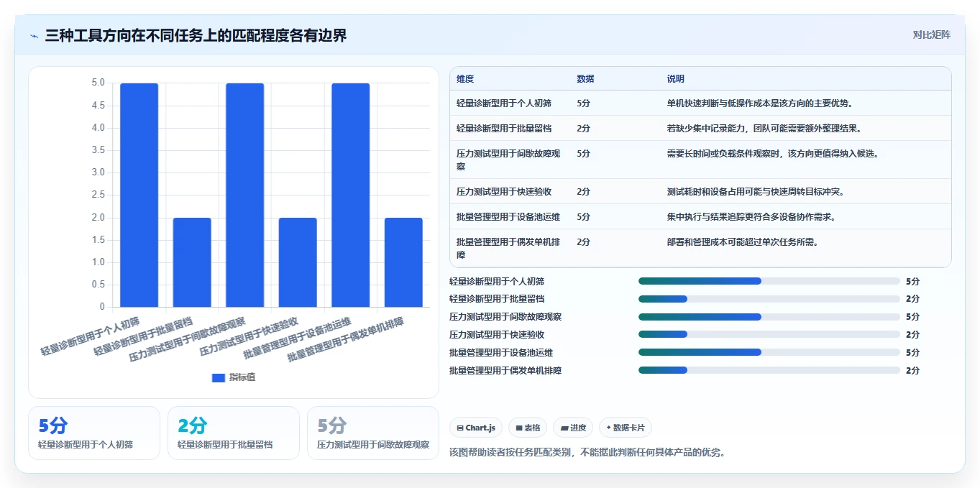The width and height of the screenshot is (980, 488).
Task: Select the 数据卡片 chip
Action: [626, 428]
